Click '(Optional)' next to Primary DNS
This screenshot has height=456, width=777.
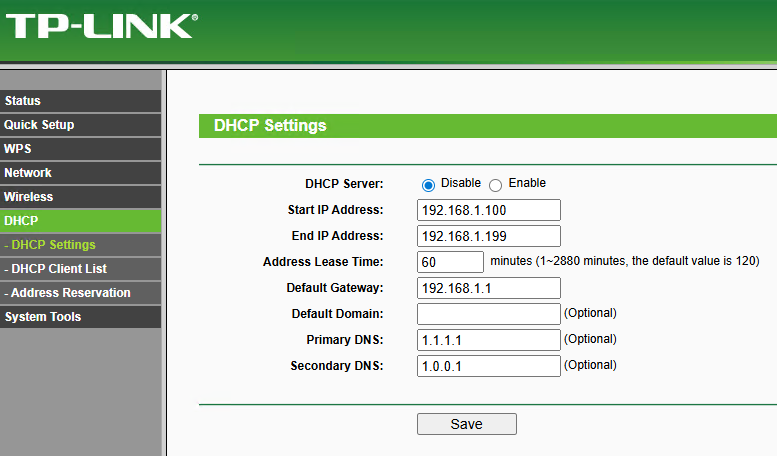pyautogui.click(x=590, y=339)
